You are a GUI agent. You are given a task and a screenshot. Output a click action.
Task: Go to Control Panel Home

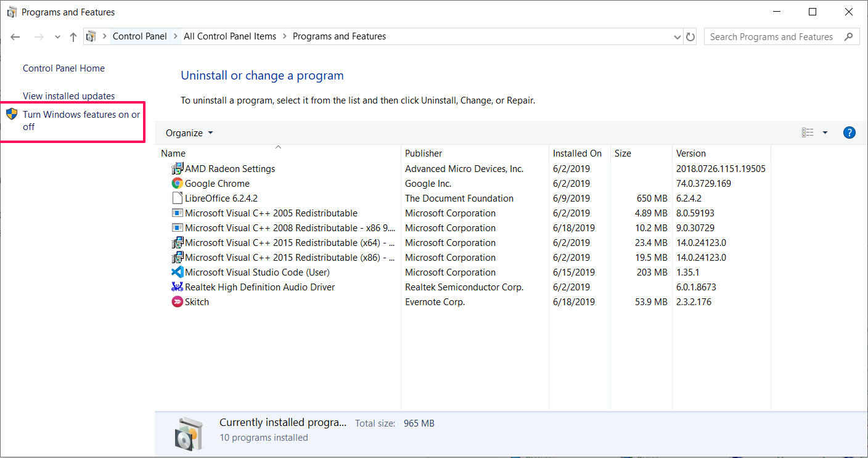click(x=63, y=68)
